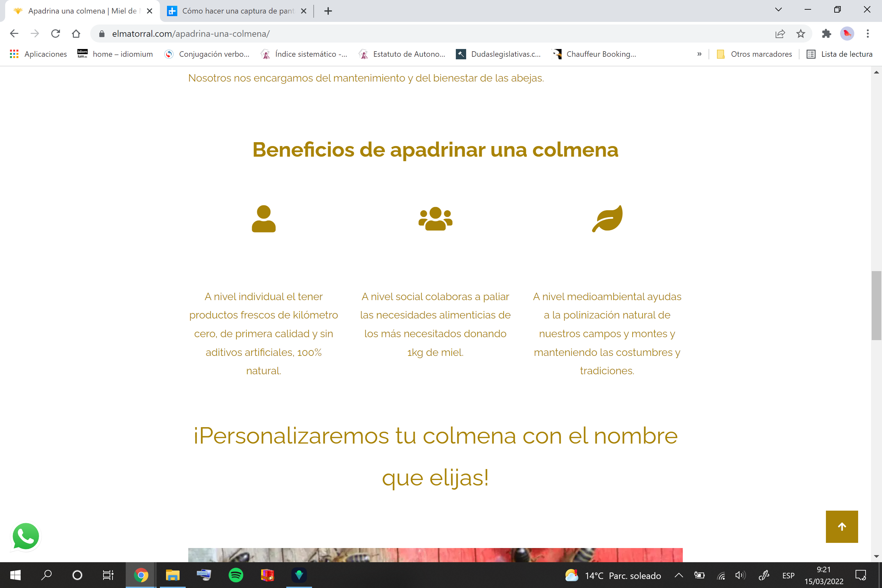Open Chauffeur Booking bookmark

[594, 54]
